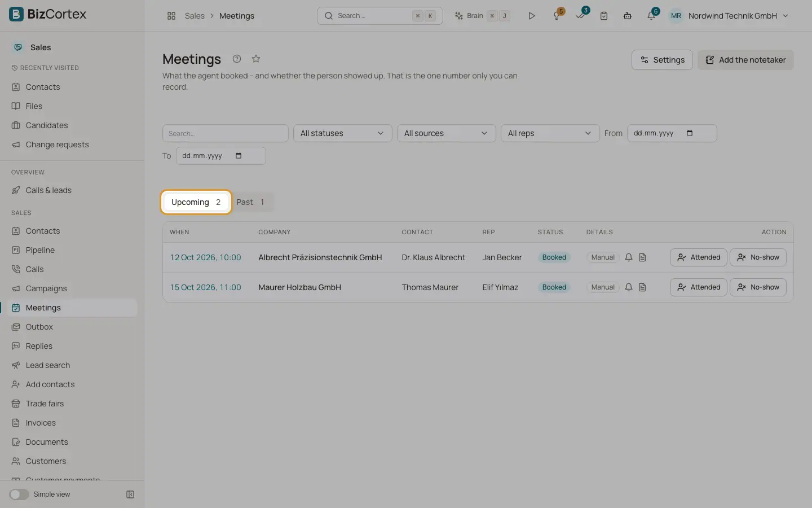Open the checkmark tasks icon with badge 3
The height and width of the screenshot is (508, 812).
581,15
